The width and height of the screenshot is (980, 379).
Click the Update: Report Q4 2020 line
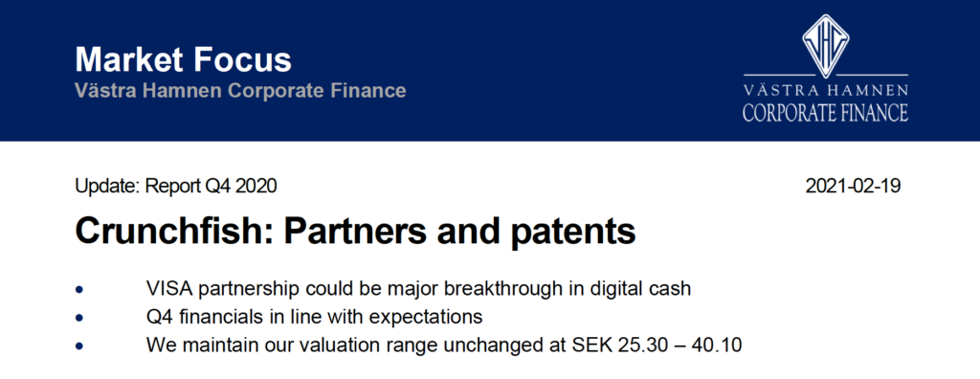(x=176, y=187)
